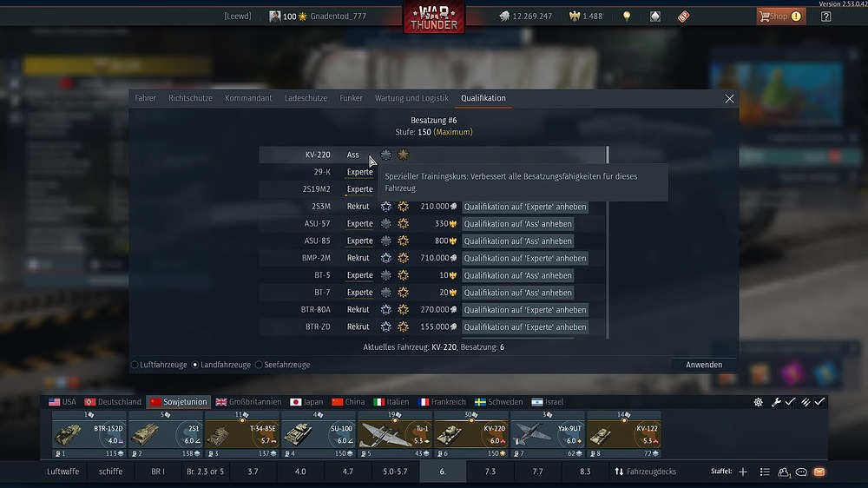The width and height of the screenshot is (868, 488).
Task: Click the qualification list scrollbar
Action: click(x=608, y=242)
